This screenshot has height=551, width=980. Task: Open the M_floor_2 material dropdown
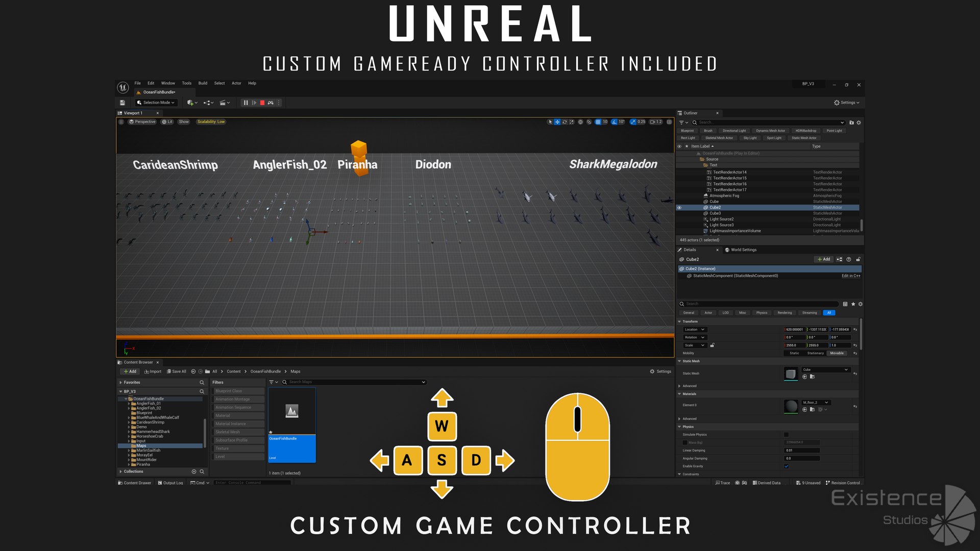(x=816, y=403)
